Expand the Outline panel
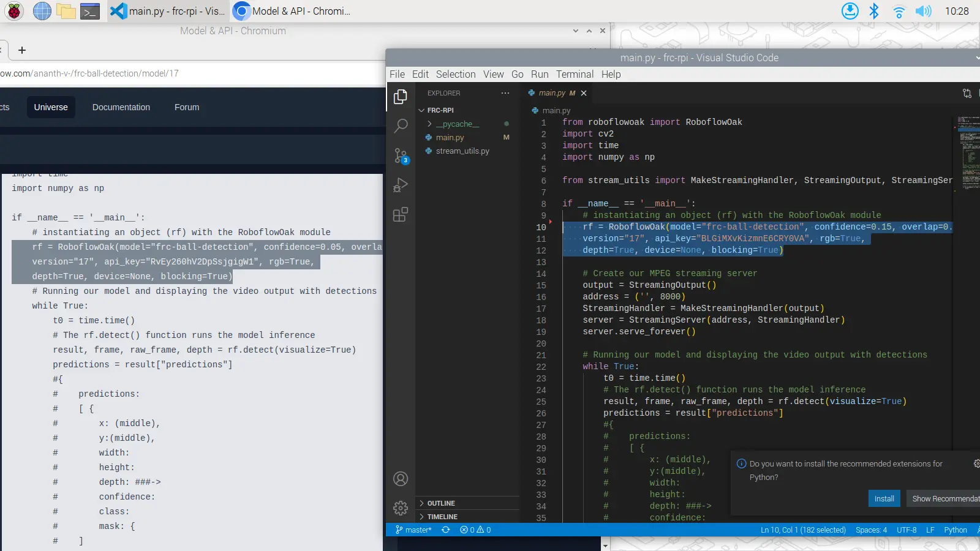This screenshot has height=551, width=980. [x=467, y=503]
